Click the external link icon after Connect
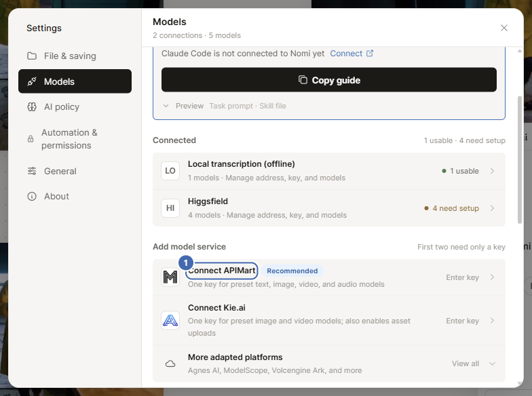This screenshot has width=532, height=396. 370,53
